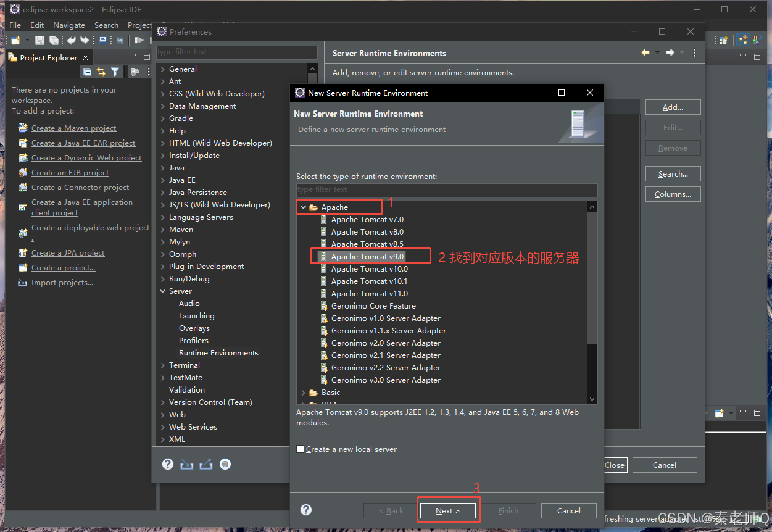Select Geronimo v3.0 Server Adapter
This screenshot has width=772, height=532.
coord(386,380)
